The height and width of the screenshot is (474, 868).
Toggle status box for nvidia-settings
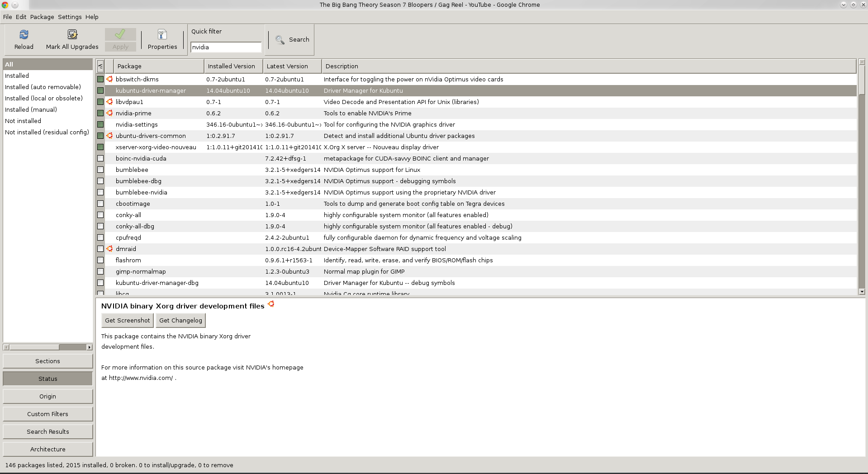[100, 124]
